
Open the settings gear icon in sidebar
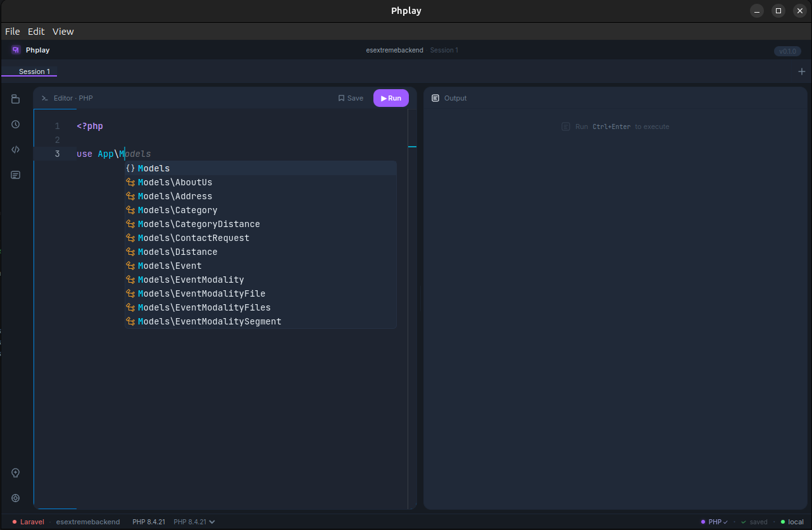[16, 498]
